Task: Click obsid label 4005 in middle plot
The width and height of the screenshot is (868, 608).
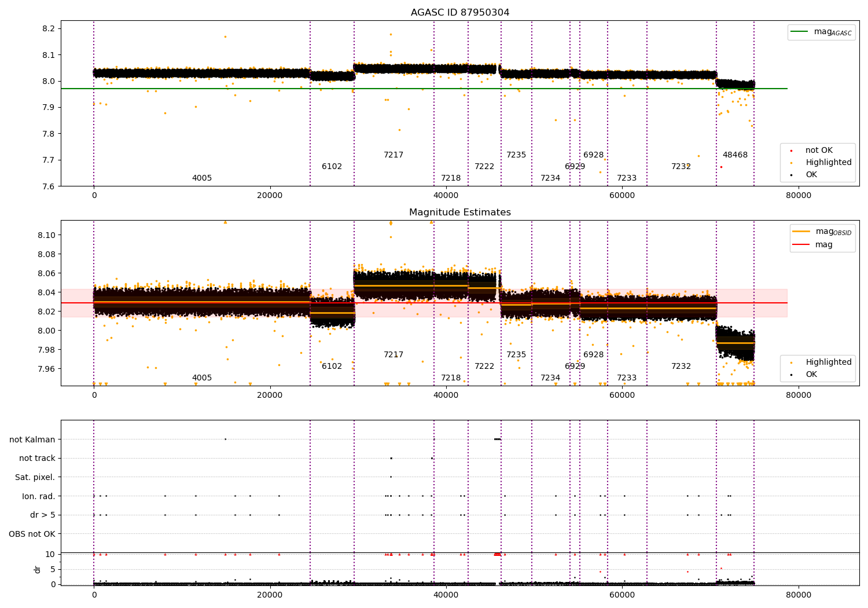Action: point(202,378)
